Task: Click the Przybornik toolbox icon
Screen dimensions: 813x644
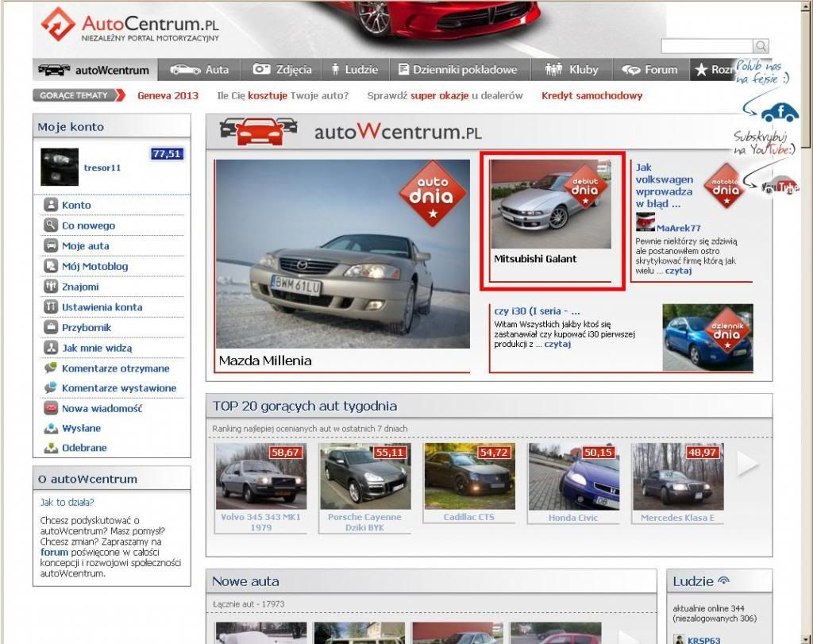Action: 50,327
